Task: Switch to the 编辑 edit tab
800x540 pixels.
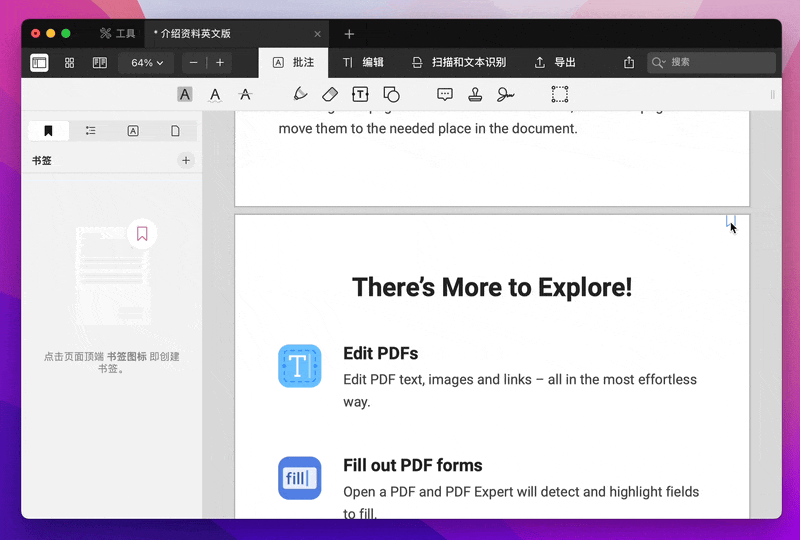Action: coord(363,62)
